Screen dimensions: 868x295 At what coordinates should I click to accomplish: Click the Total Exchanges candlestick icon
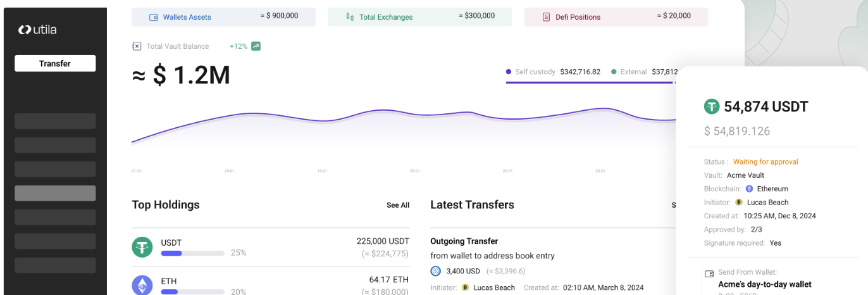(350, 17)
